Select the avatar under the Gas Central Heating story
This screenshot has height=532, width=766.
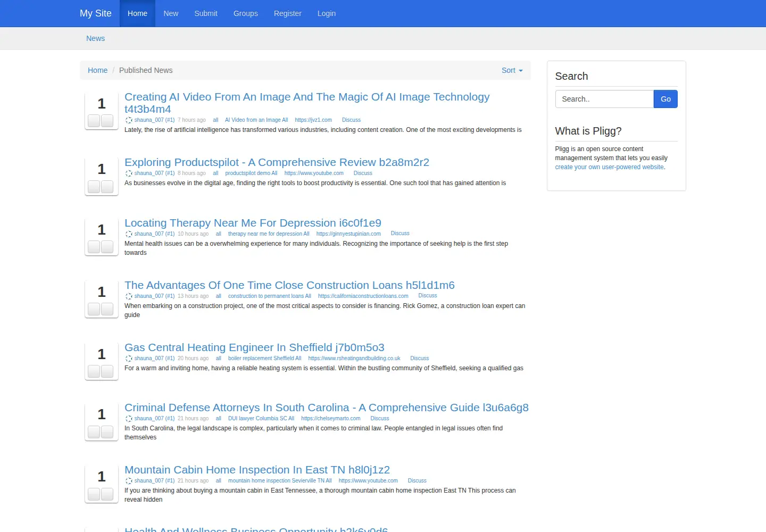[129, 359]
